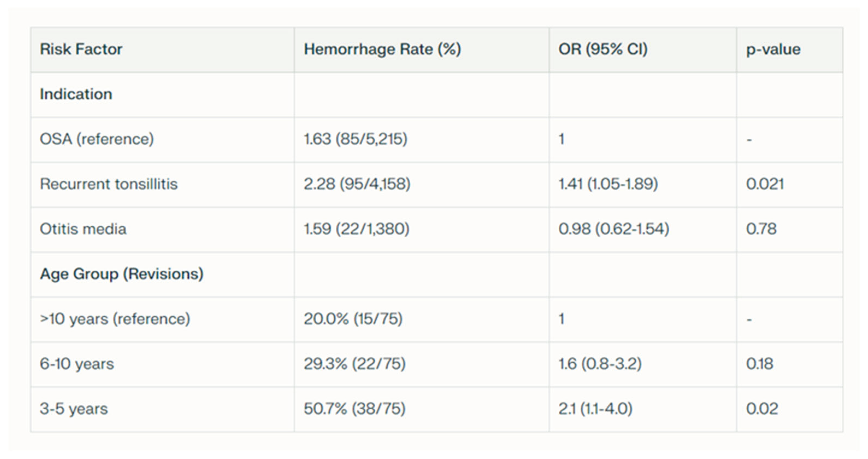868x459 pixels.
Task: Click the Age Group (Revisions) section label
Action: point(122,274)
